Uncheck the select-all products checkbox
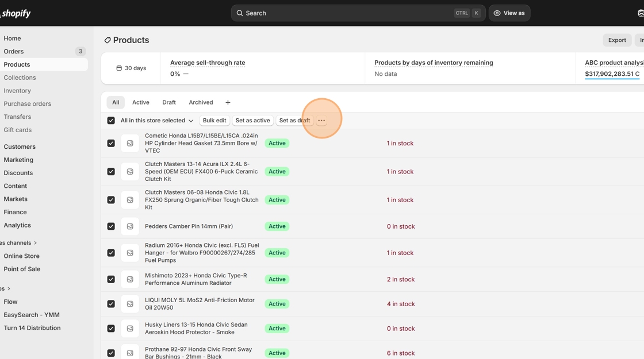This screenshot has width=644, height=359. coord(111,121)
